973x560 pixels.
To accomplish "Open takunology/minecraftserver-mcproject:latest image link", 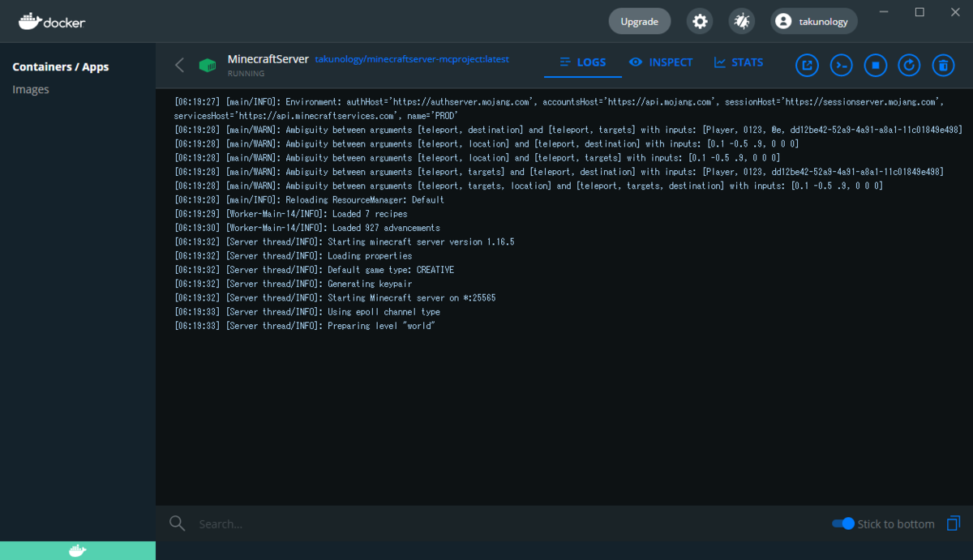I will pos(412,59).
